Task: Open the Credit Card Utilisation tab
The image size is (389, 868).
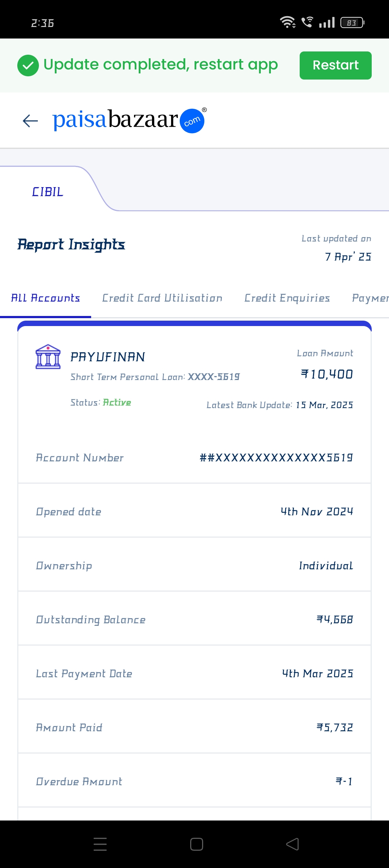Action: point(162,298)
